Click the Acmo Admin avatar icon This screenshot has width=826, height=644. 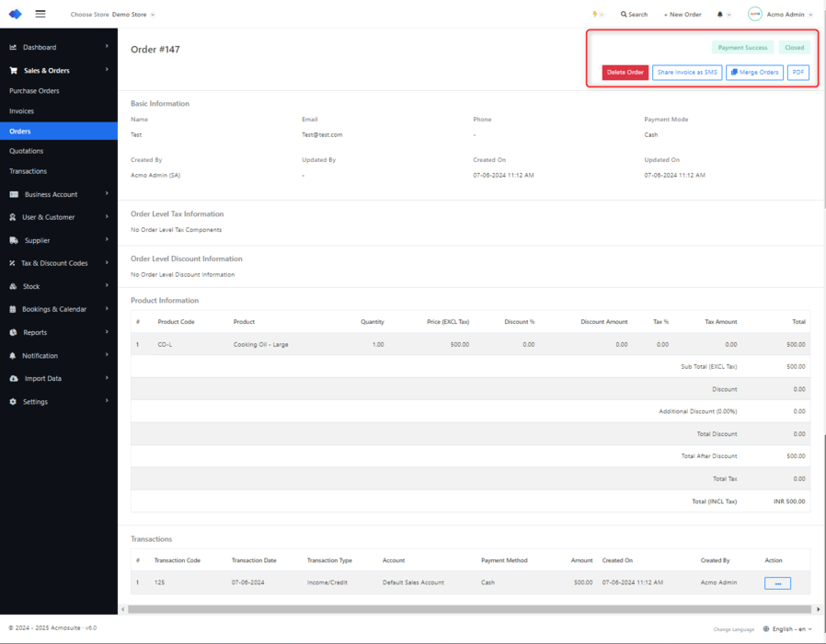click(x=754, y=14)
